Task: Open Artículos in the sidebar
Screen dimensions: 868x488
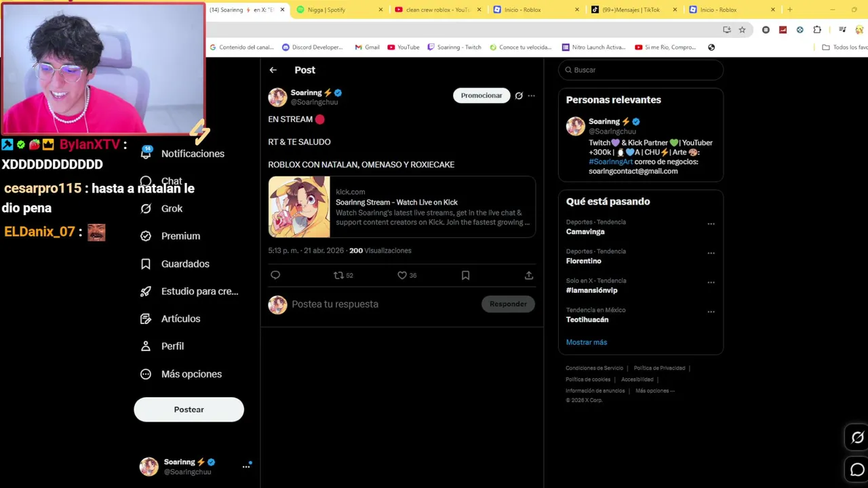Action: (170, 319)
